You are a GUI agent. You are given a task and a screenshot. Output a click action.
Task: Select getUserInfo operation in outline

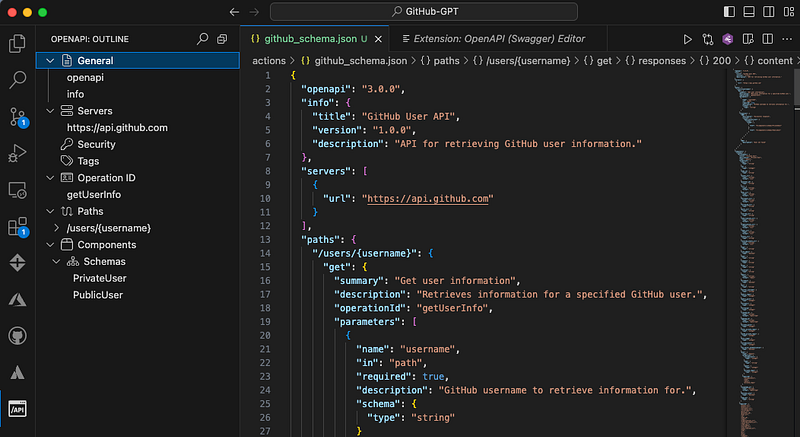(x=94, y=195)
